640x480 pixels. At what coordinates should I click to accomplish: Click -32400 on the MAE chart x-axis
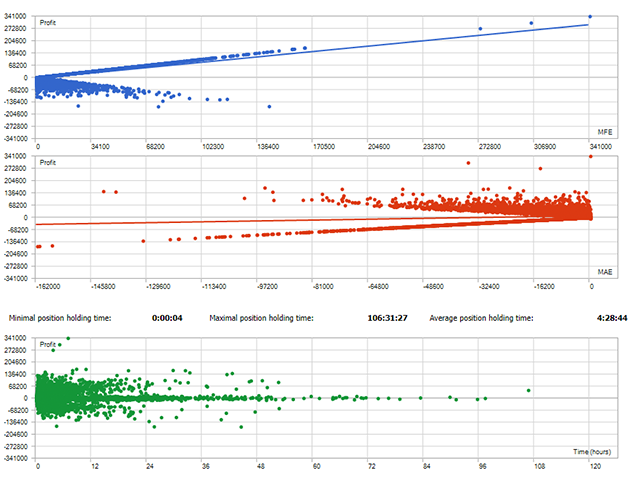click(x=489, y=287)
